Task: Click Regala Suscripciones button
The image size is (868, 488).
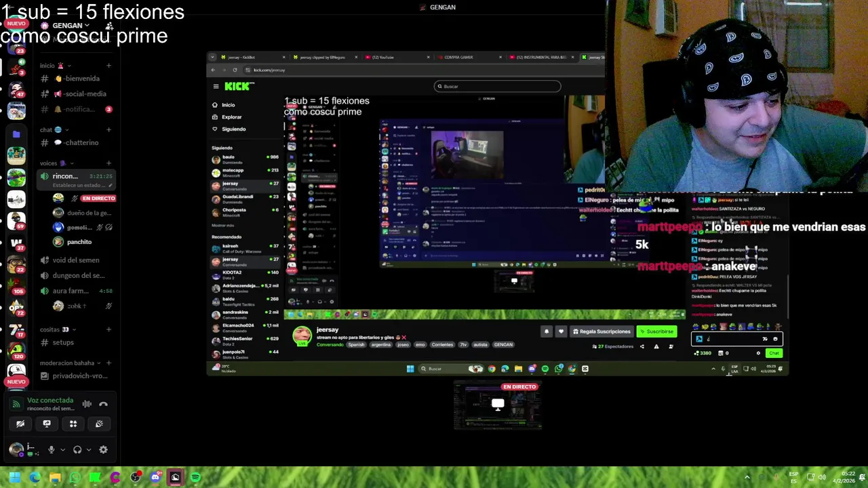Action: (601, 331)
